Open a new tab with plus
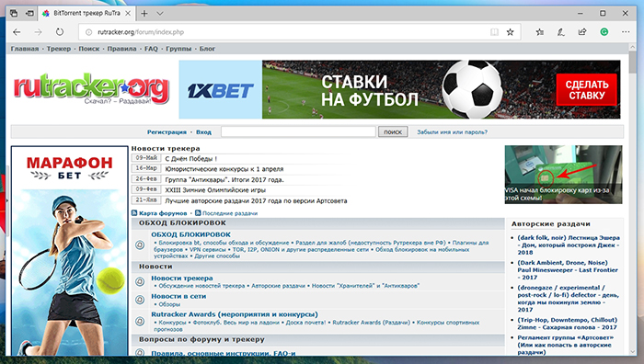644x364 pixels. pos(144,14)
